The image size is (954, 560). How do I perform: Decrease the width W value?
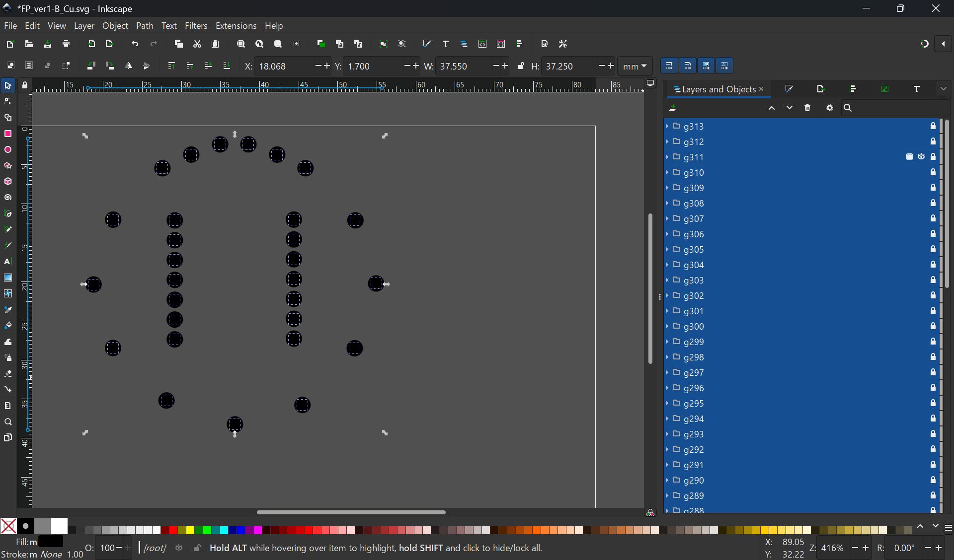(x=496, y=66)
